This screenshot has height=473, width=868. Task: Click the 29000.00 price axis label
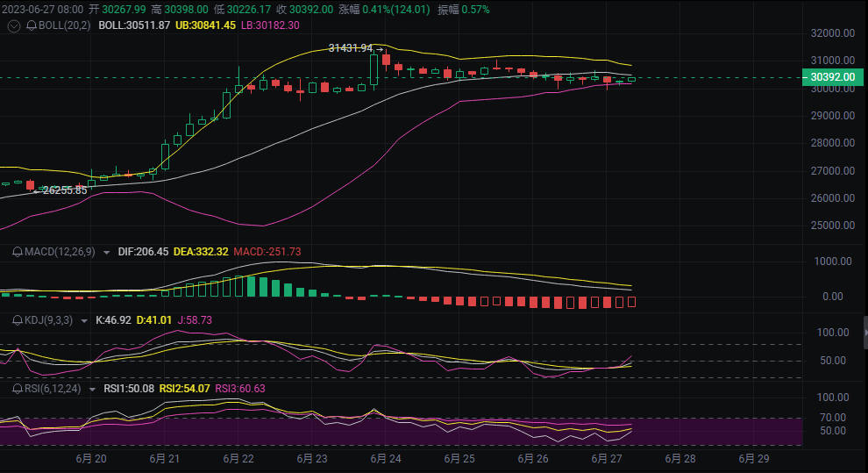833,116
